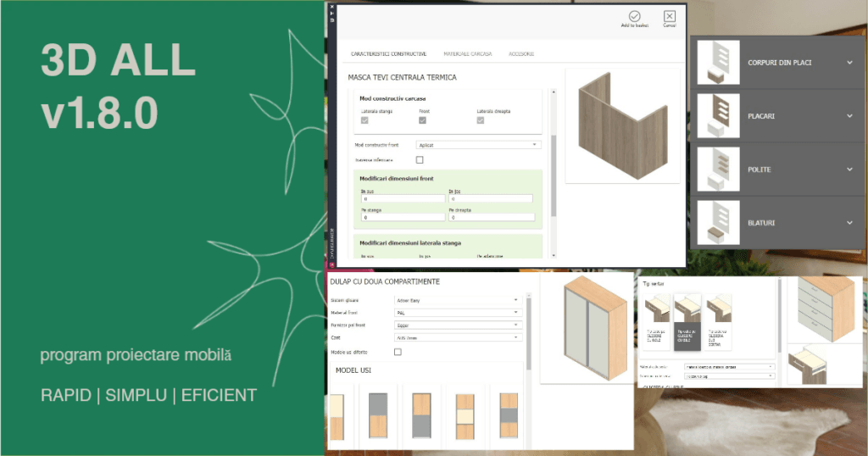Select the Corpuri din placi furniture icon

718,63
